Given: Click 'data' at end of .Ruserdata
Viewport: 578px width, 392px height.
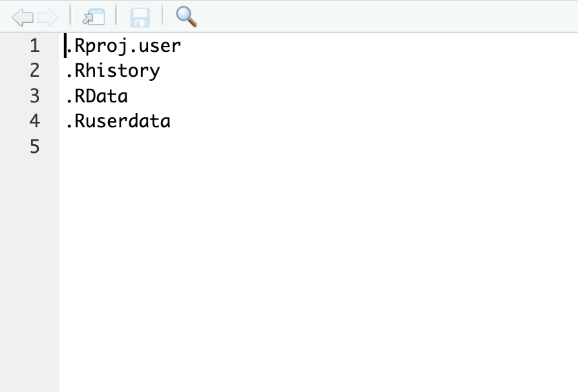Looking at the screenshot, I should [x=150, y=121].
